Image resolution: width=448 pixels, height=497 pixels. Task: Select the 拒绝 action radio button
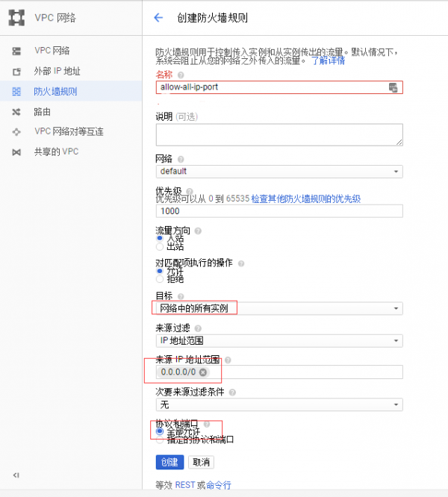coord(160,279)
